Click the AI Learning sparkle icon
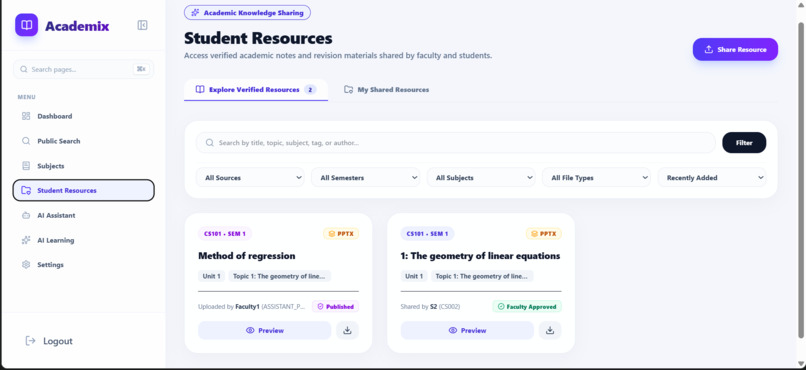 coord(26,240)
